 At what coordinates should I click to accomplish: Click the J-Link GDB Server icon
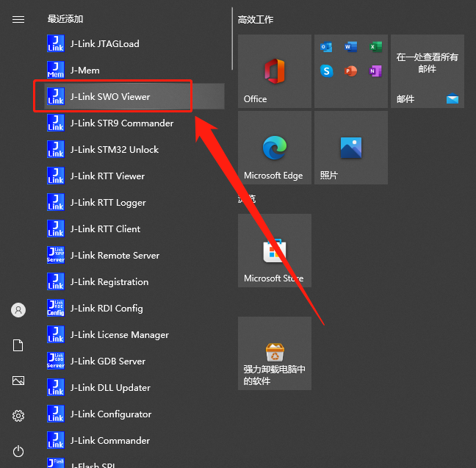(x=56, y=361)
